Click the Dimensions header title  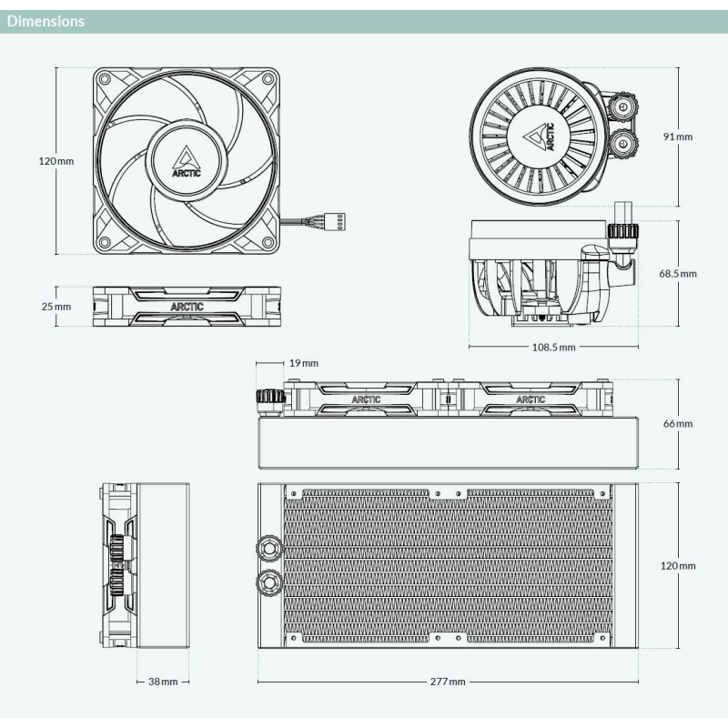click(45, 21)
